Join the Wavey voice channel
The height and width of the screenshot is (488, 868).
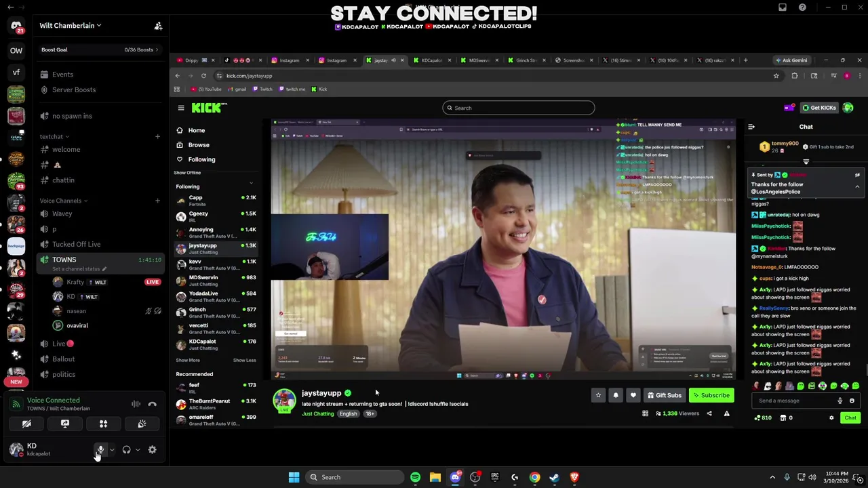(62, 214)
